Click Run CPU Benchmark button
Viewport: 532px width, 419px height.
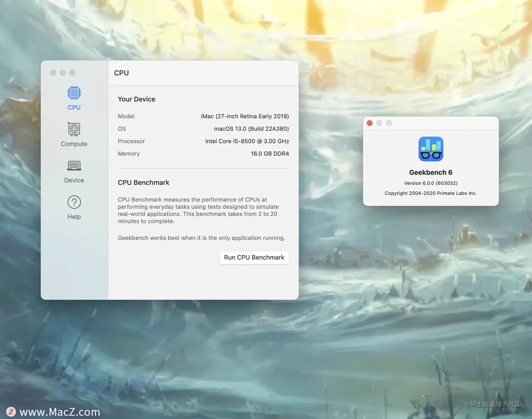click(x=254, y=258)
